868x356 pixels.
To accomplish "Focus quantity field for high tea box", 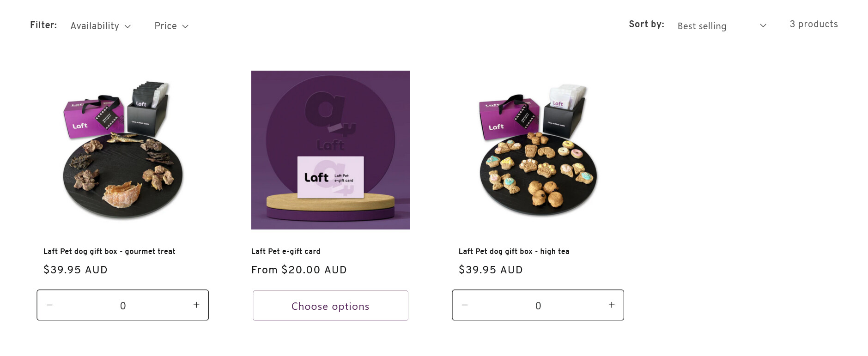I will [x=538, y=305].
